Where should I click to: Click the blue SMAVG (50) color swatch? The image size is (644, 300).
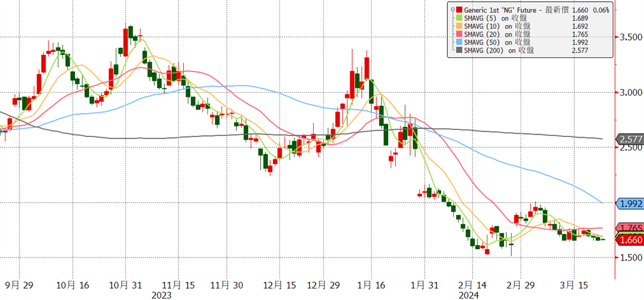(x=460, y=43)
